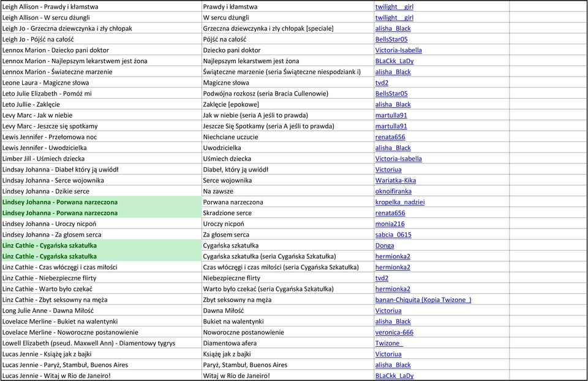Open BLaCkk_LaDy link for Witaj w Rio de Janeiro!

[394, 376]
